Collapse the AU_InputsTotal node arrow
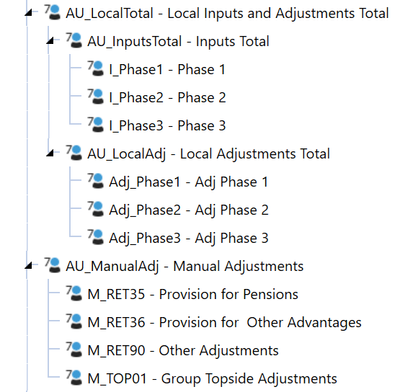The image size is (400, 392). [x=50, y=41]
